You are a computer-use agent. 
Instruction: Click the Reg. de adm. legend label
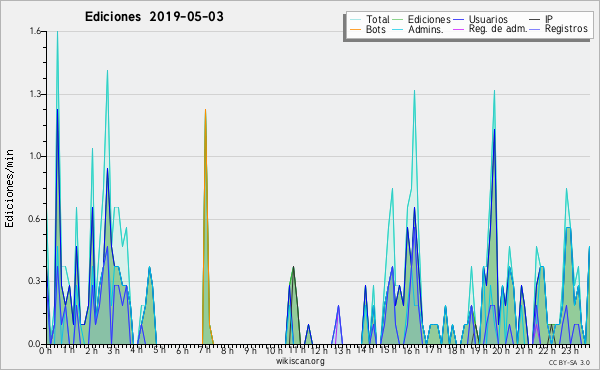(498, 29)
